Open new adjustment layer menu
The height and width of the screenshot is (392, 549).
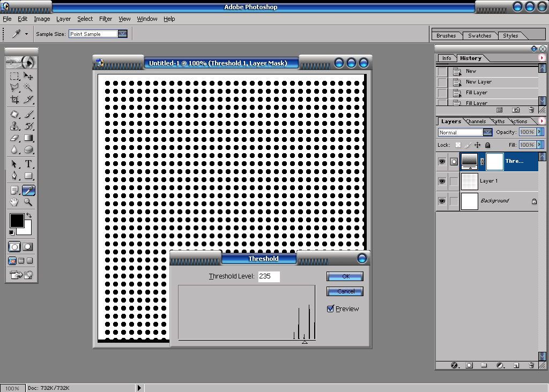coord(500,365)
